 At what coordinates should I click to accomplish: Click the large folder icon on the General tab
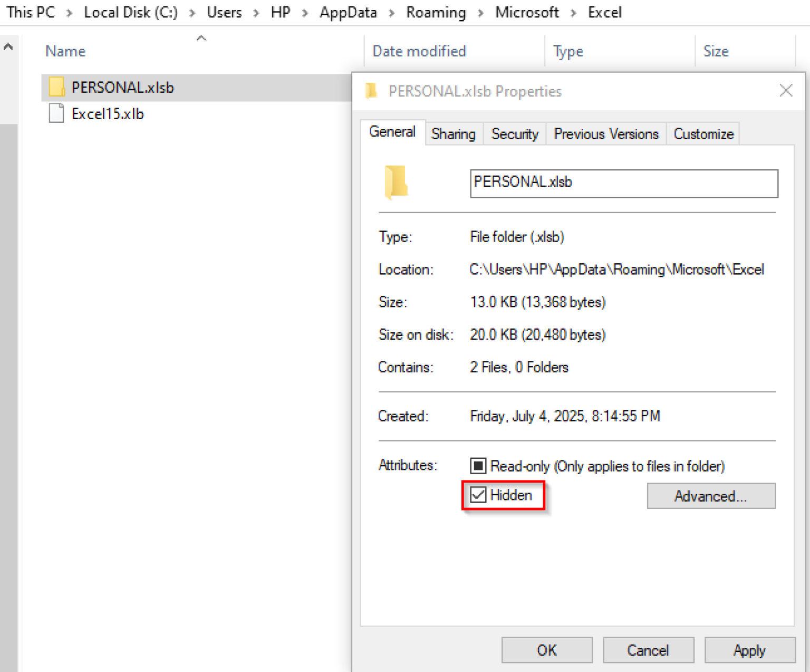tap(396, 184)
